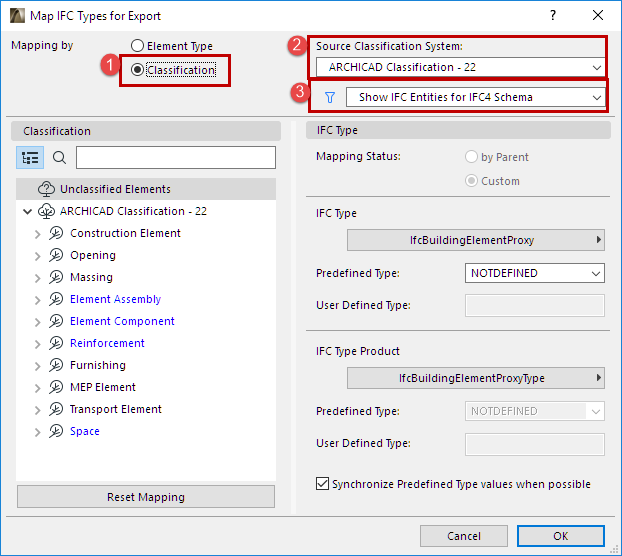Toggle Synchronize Predefined Type values checkbox

(x=323, y=484)
